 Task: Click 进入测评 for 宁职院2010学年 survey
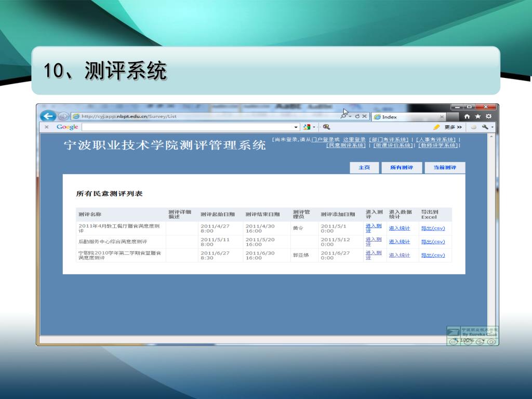coord(374,255)
